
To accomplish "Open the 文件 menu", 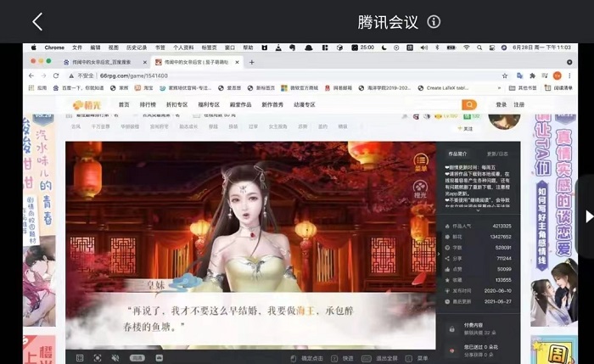I will click(x=77, y=48).
